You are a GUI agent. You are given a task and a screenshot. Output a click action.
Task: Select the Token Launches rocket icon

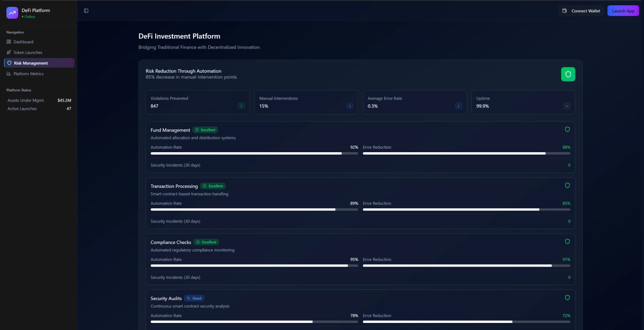point(9,52)
